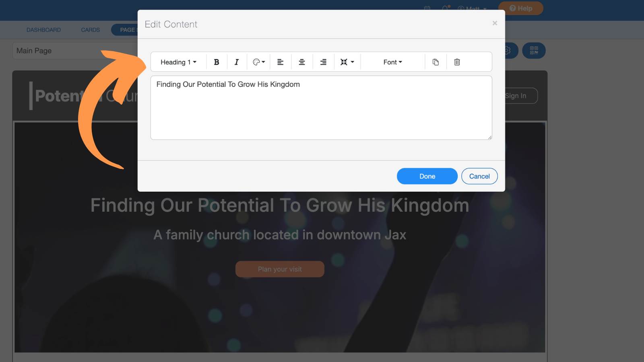Open the Dashboard tab
The image size is (644, 362).
(x=43, y=30)
